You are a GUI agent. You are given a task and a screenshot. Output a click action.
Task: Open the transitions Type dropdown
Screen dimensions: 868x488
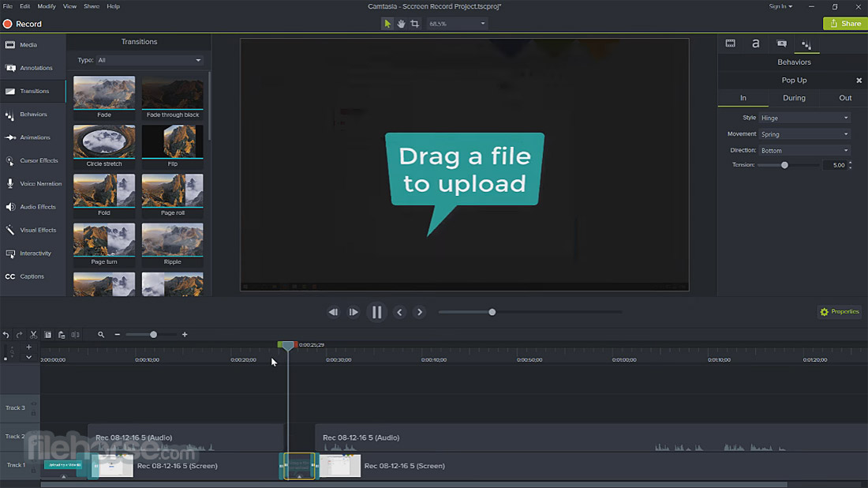pyautogui.click(x=148, y=60)
